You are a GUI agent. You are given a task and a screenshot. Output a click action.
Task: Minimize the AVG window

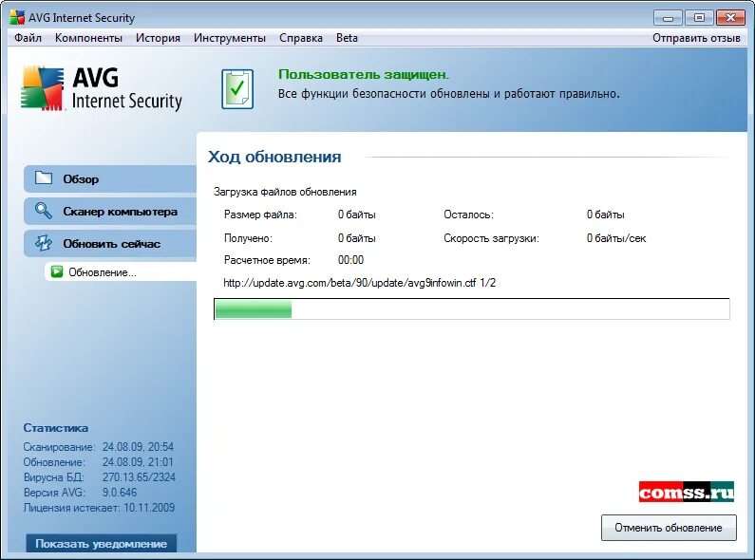[668, 18]
